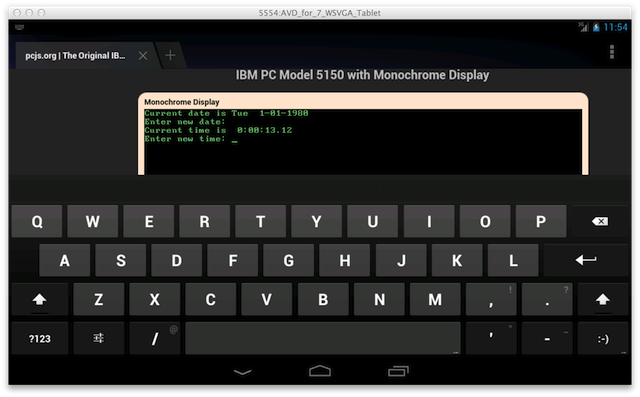
Task: Tap the A key on keyboard
Action: pos(64,260)
